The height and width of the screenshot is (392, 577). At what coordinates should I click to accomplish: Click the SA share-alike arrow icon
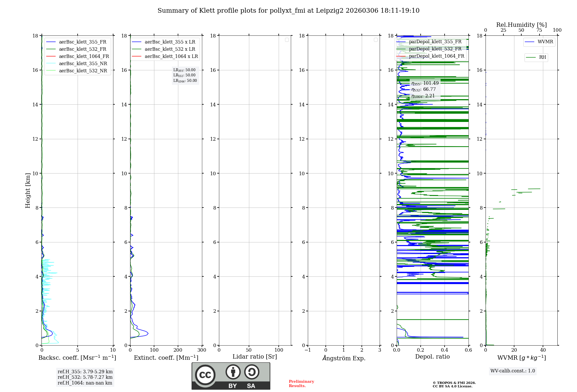pos(252,372)
